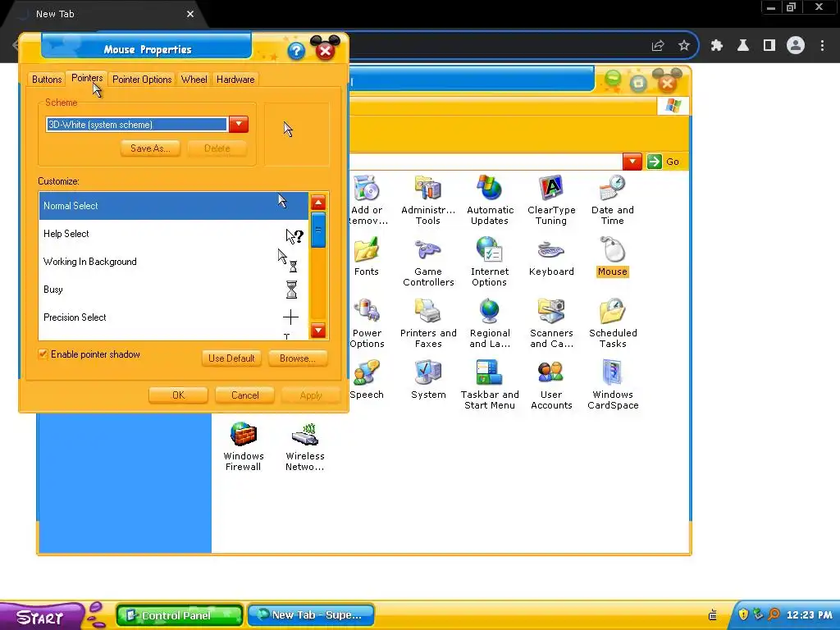Bookmark this page with the star icon
The image size is (840, 630).
point(684,46)
